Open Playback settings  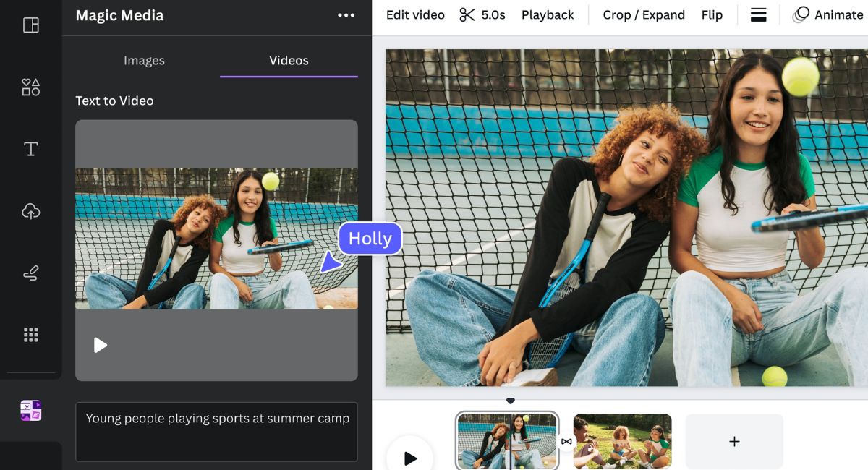point(548,14)
